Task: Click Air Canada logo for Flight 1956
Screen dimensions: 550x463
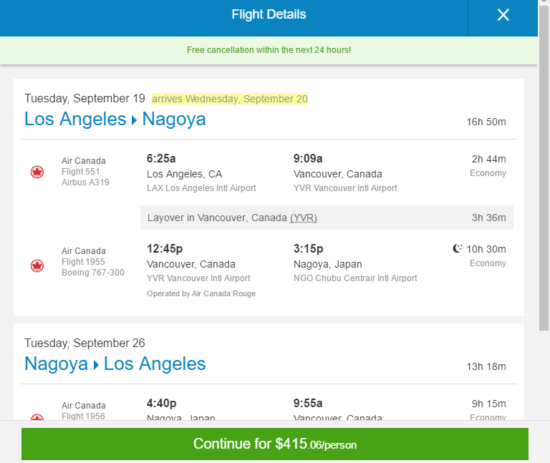Action: click(37, 417)
